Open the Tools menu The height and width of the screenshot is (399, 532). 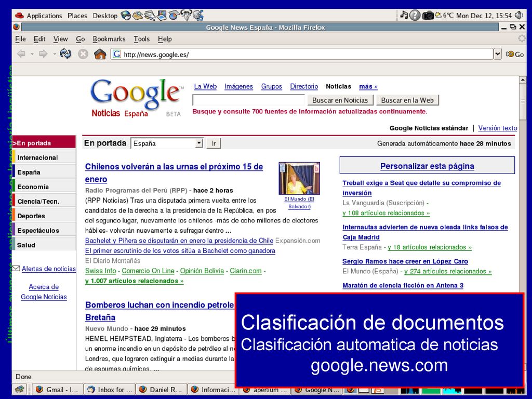(141, 39)
